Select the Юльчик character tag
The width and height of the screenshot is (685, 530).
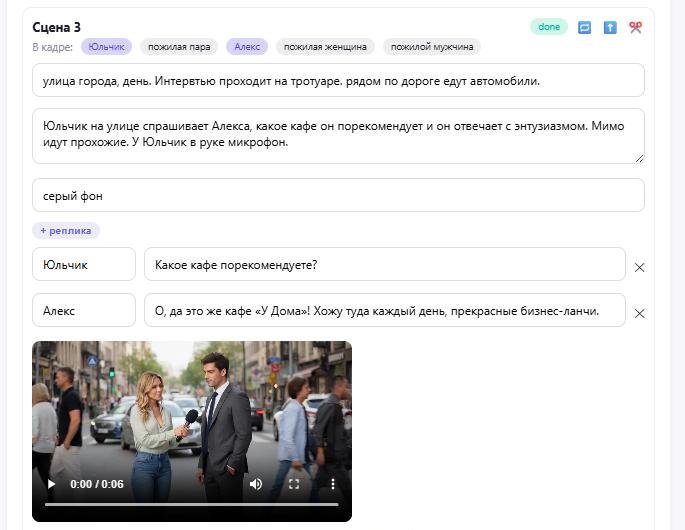106,47
